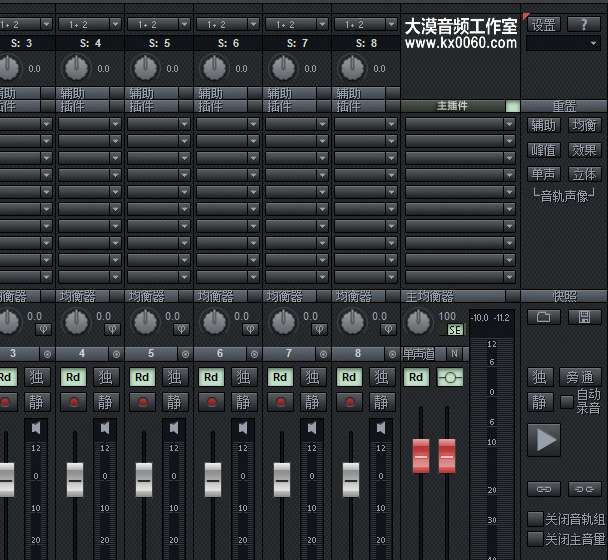Screen dimensions: 608x560
Task: Click the speaker icon on channel 8
Action: 381,428
